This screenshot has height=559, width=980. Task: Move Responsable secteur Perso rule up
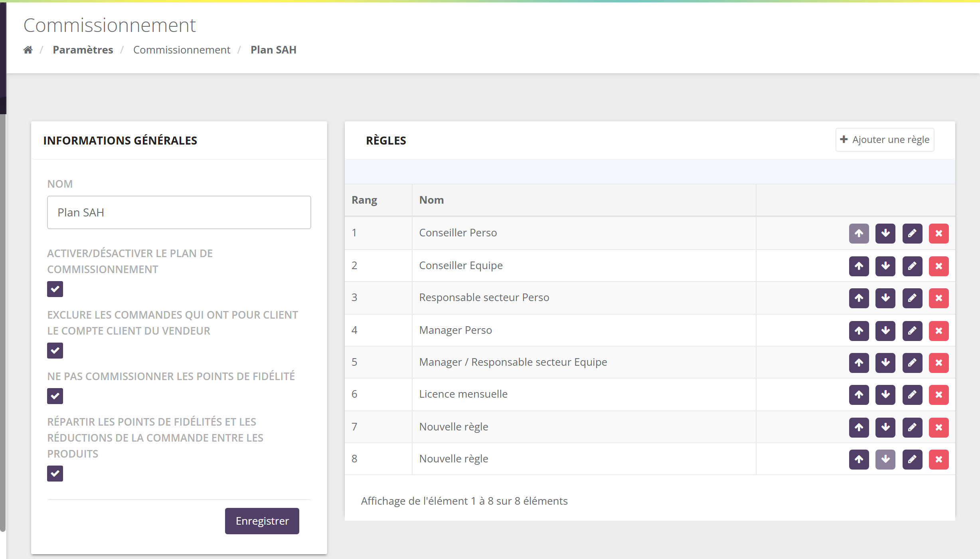[x=859, y=298]
